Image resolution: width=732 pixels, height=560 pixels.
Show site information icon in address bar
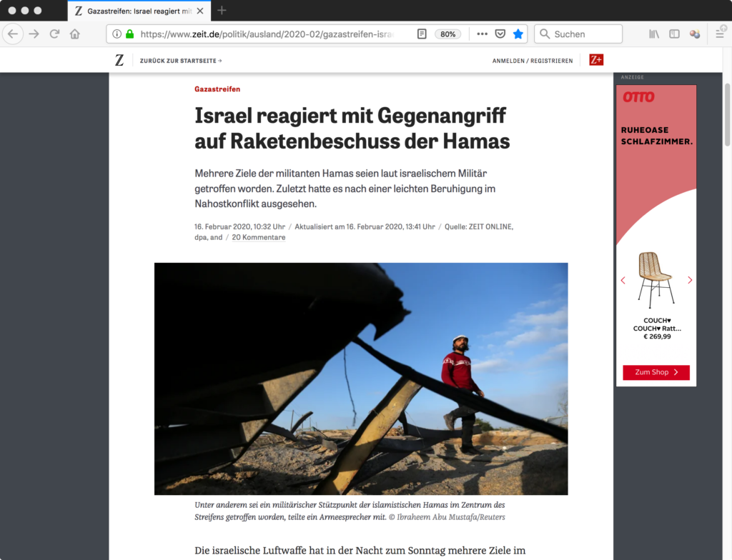[x=117, y=34]
